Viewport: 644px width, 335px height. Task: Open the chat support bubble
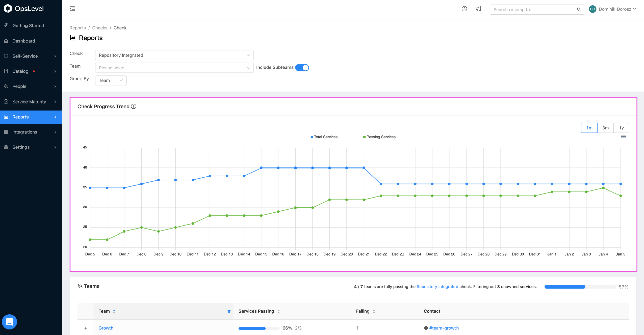click(9, 322)
